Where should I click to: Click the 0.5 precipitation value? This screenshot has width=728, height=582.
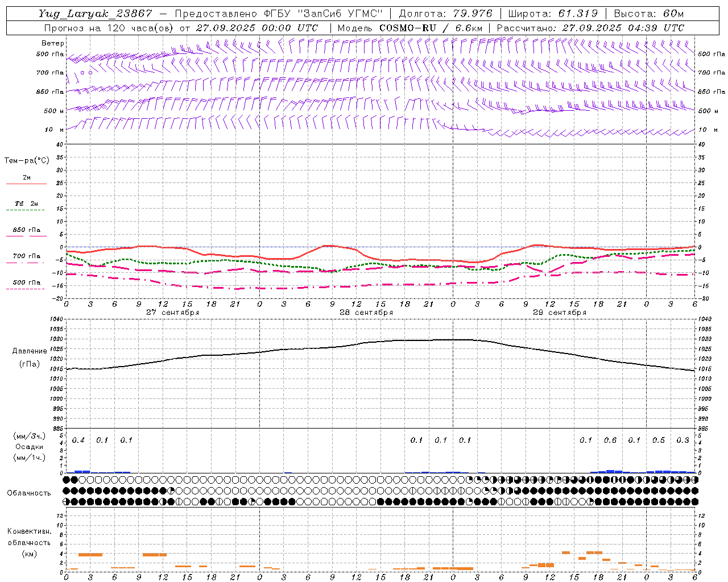pos(659,440)
